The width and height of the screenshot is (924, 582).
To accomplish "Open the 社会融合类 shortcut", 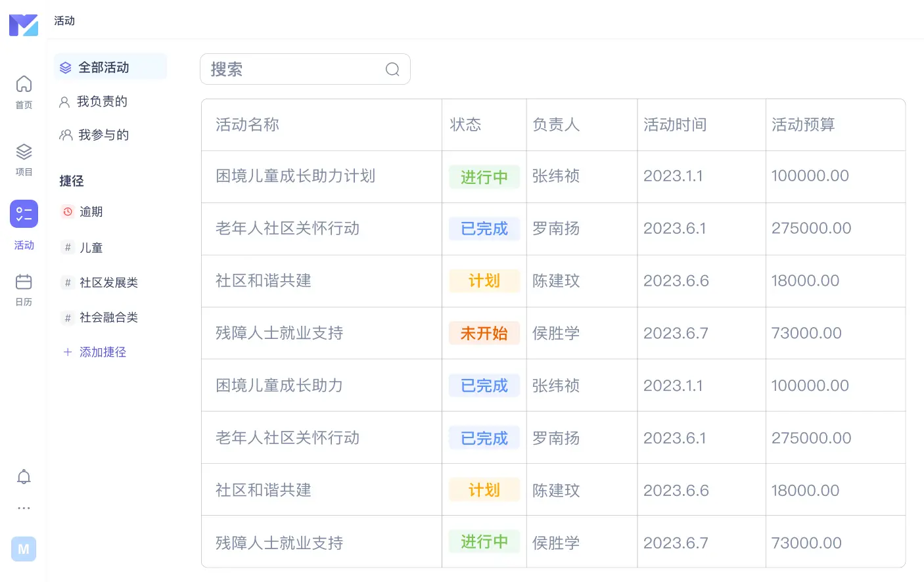I will [x=108, y=317].
